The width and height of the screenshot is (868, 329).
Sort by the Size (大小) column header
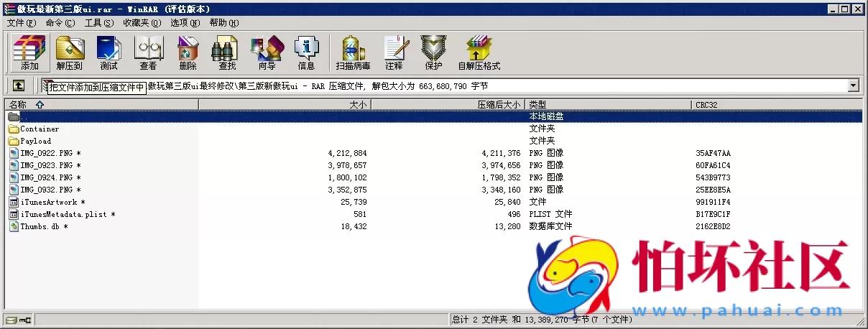pos(285,104)
